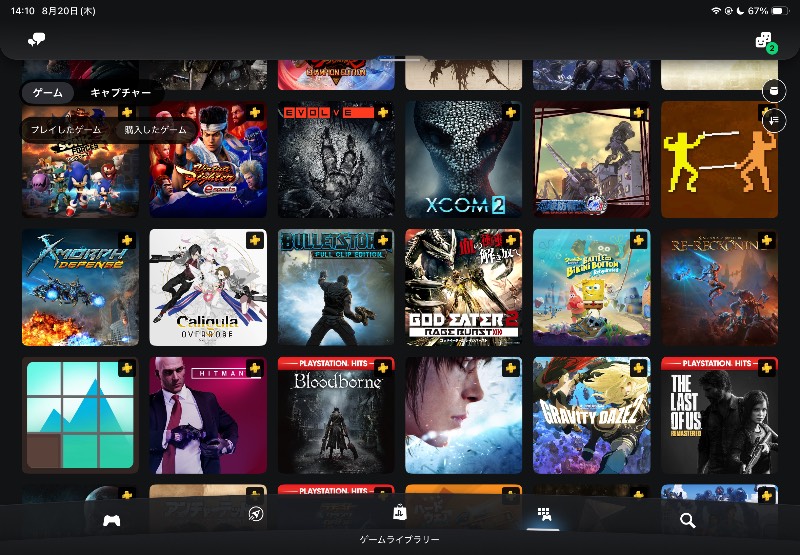Viewport: 800px width, 555px height.
Task: Open the Earth Defense Force mech tile
Action: click(592, 160)
